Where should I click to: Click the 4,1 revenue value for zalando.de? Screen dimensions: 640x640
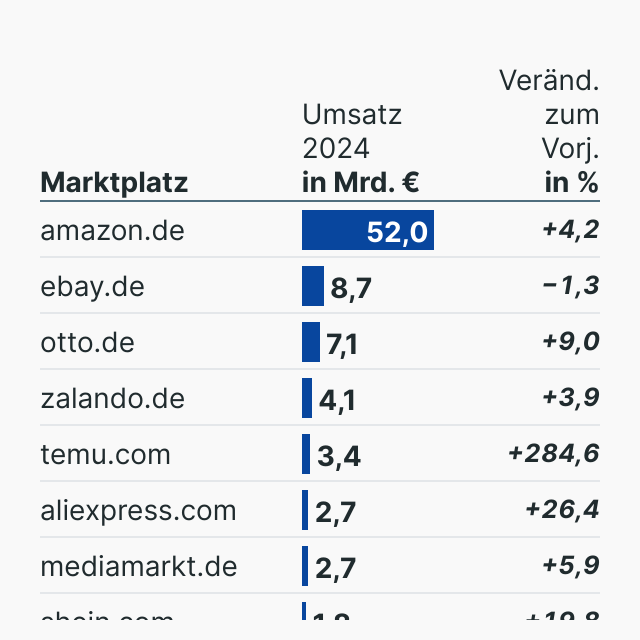tap(337, 401)
